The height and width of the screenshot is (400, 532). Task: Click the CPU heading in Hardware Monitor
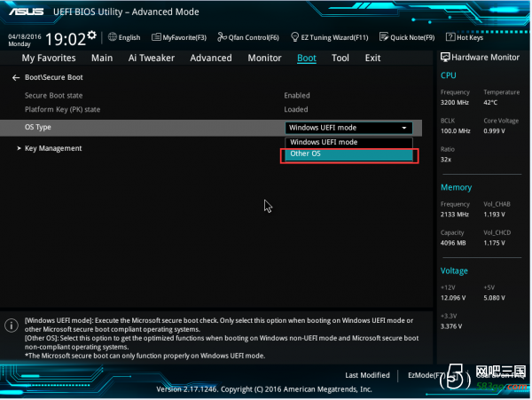pos(448,75)
